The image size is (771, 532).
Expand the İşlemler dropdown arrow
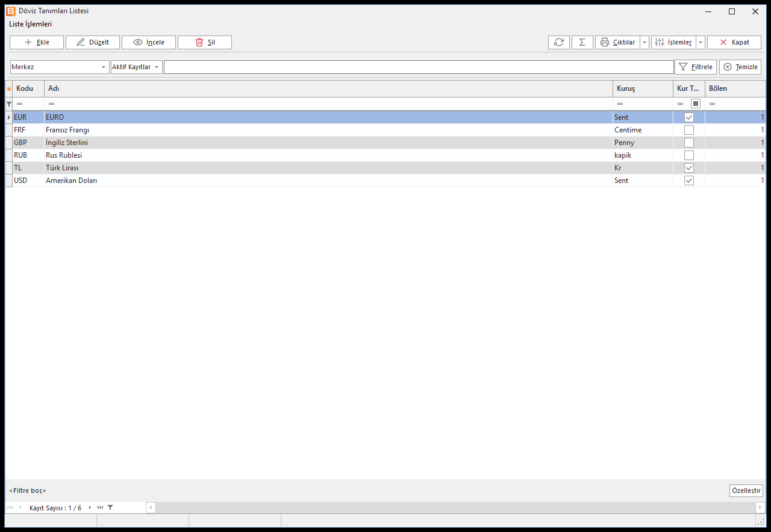tap(701, 42)
